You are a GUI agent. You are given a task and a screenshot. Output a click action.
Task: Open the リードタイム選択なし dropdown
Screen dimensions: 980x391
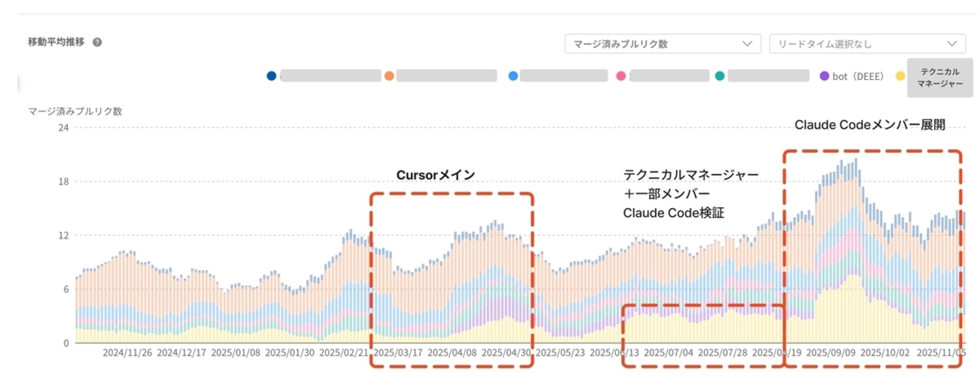click(867, 44)
